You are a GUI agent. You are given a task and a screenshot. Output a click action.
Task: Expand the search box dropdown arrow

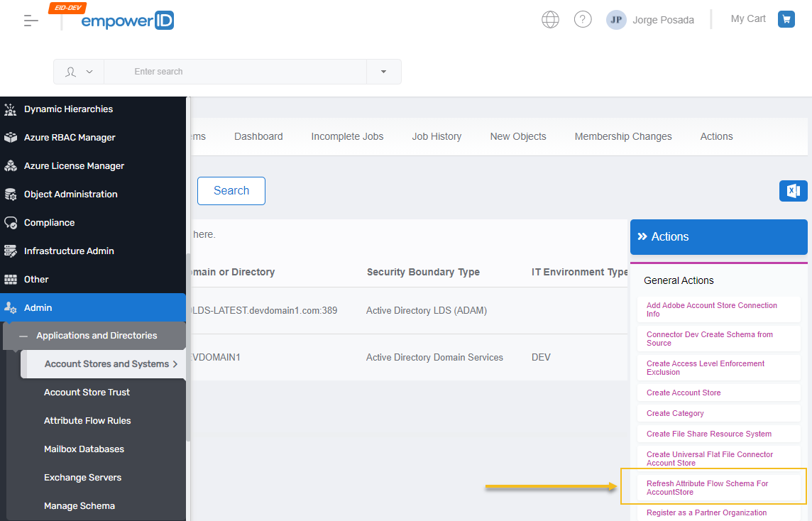(x=383, y=72)
